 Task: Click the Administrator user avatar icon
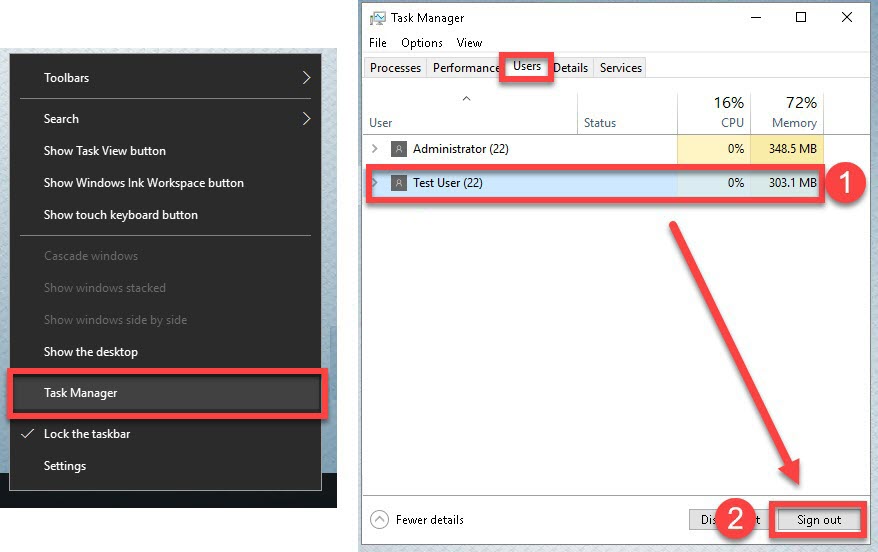point(399,149)
